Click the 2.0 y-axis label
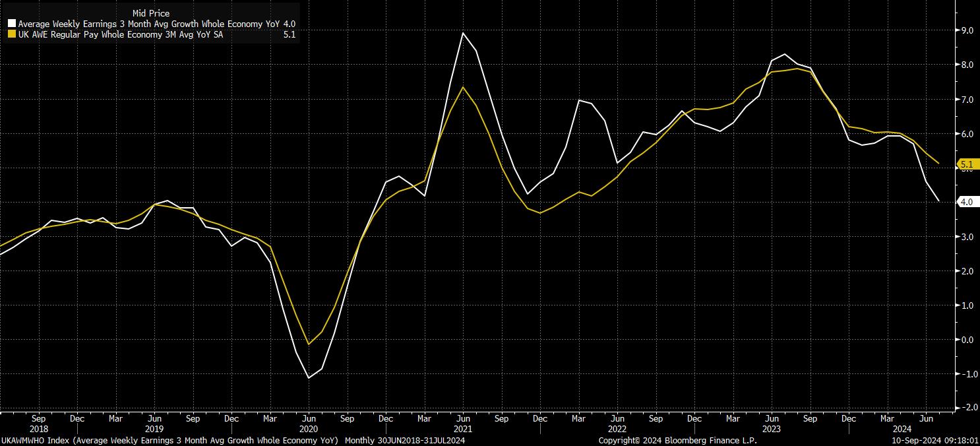980x446 pixels. tap(967, 271)
